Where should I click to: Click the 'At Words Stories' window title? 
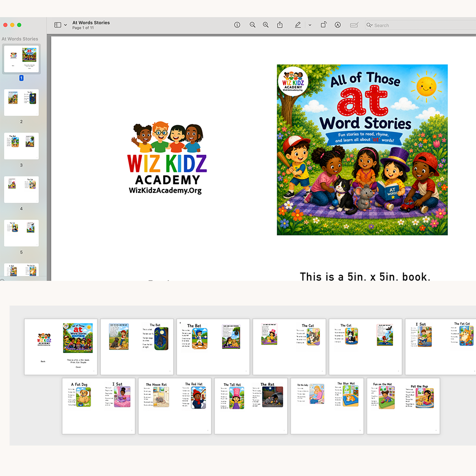(91, 22)
